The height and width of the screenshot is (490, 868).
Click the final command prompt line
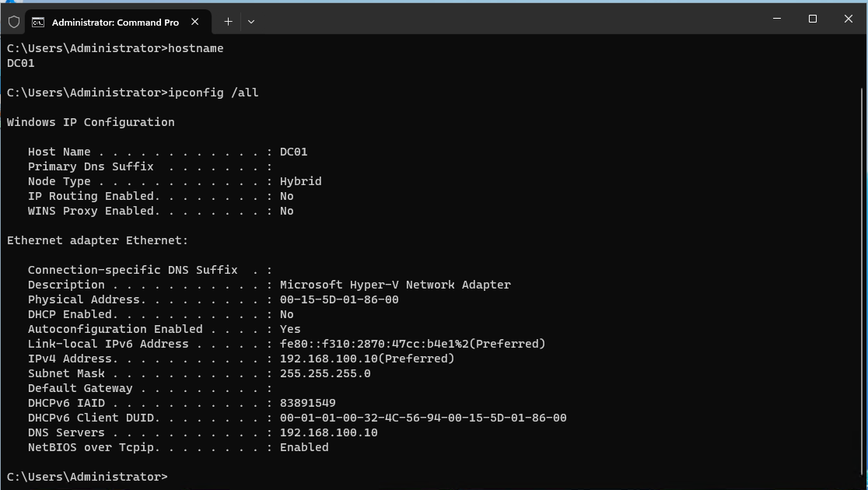(87, 477)
